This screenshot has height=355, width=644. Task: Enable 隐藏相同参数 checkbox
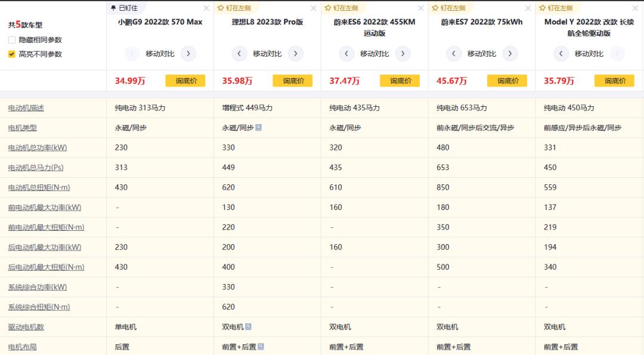coord(12,40)
